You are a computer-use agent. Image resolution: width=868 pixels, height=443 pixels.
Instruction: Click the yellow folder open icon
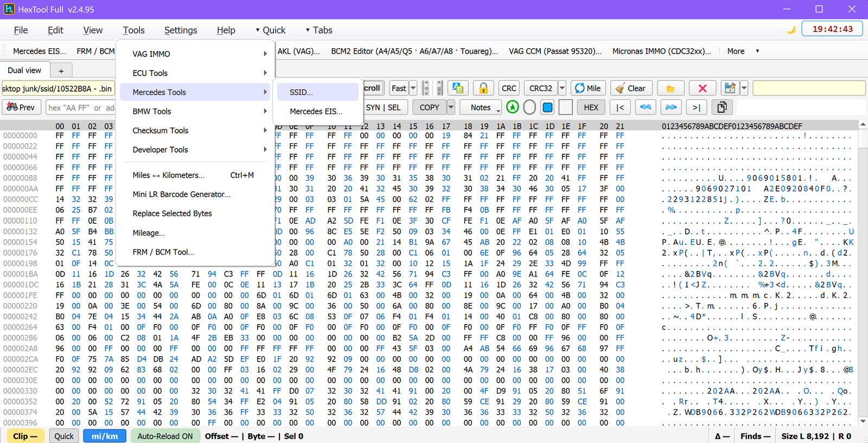tap(671, 88)
